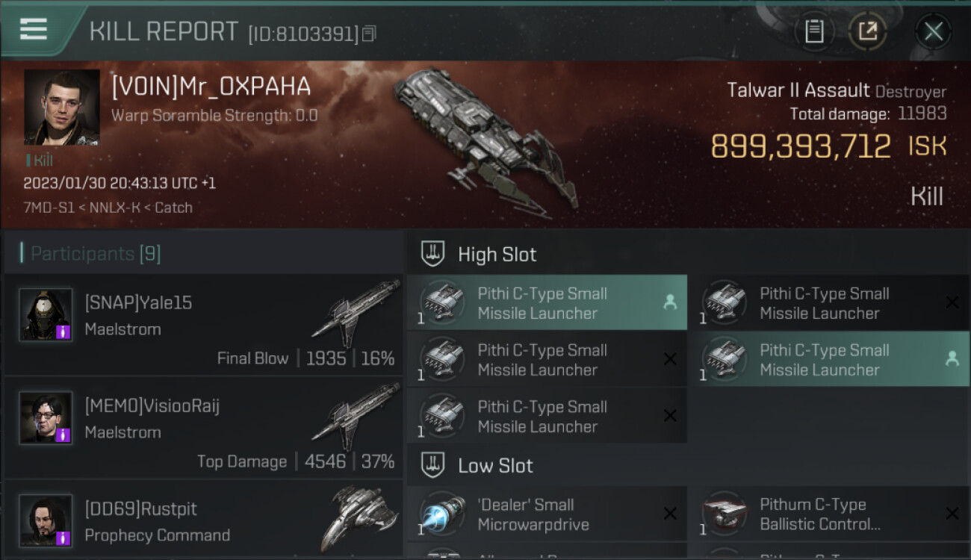
Task: Open the clipboard report icon
Action: (x=814, y=31)
